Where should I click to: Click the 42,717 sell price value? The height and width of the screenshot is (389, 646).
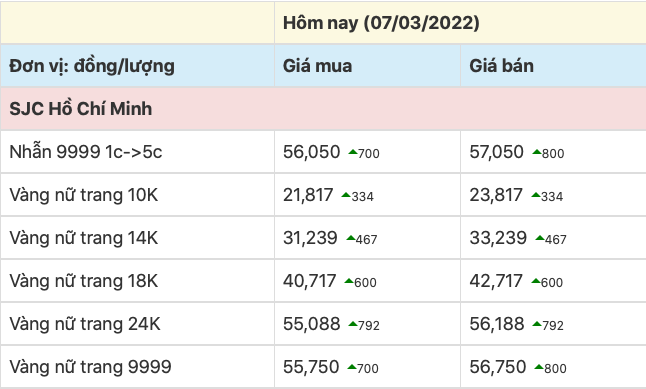coord(496,281)
